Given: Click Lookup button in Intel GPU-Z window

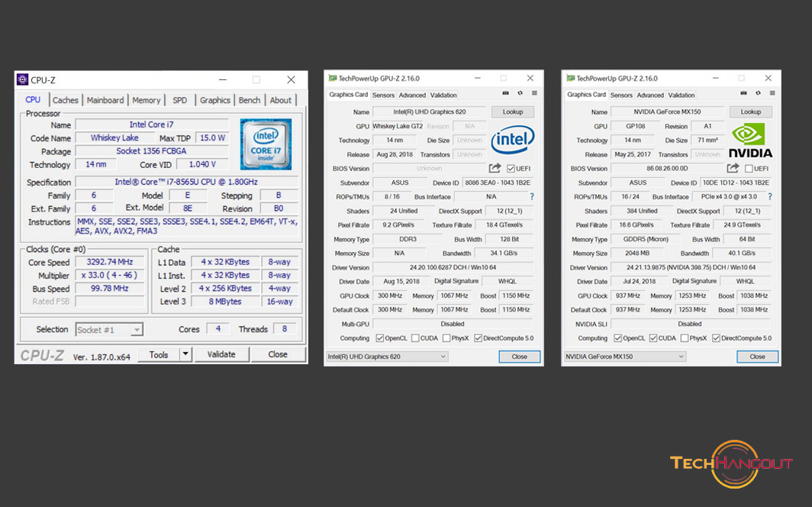Looking at the screenshot, I should pos(513,112).
